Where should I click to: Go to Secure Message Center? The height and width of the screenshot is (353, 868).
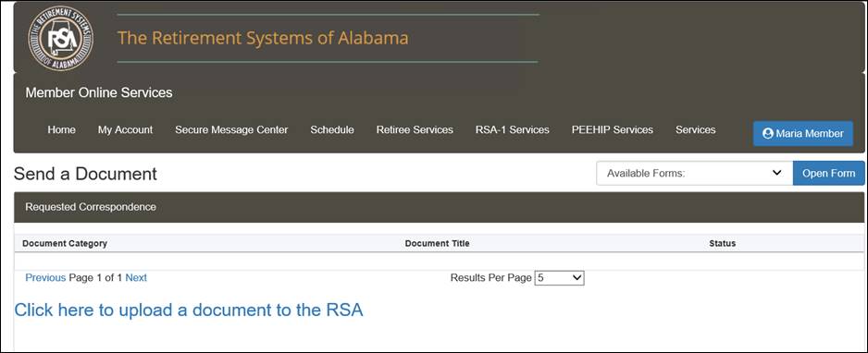pos(231,129)
